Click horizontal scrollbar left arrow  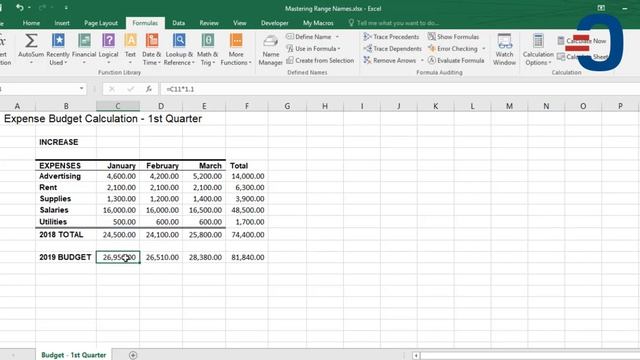(416, 356)
